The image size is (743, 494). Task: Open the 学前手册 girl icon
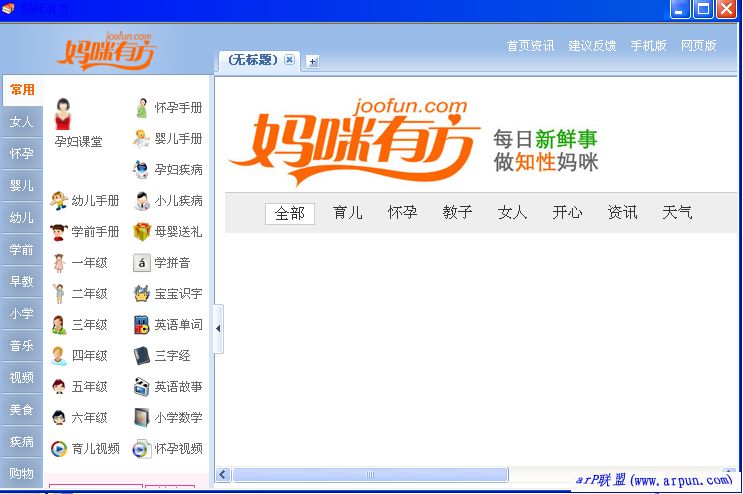59,232
